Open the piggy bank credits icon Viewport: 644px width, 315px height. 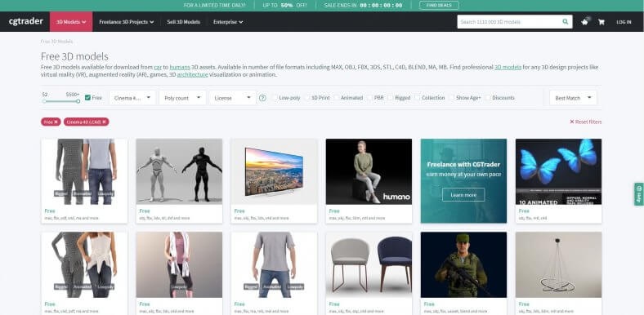[x=585, y=22]
